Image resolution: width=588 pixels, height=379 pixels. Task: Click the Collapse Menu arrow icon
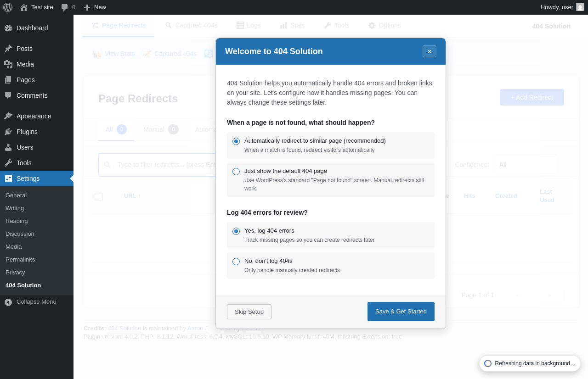(8, 302)
